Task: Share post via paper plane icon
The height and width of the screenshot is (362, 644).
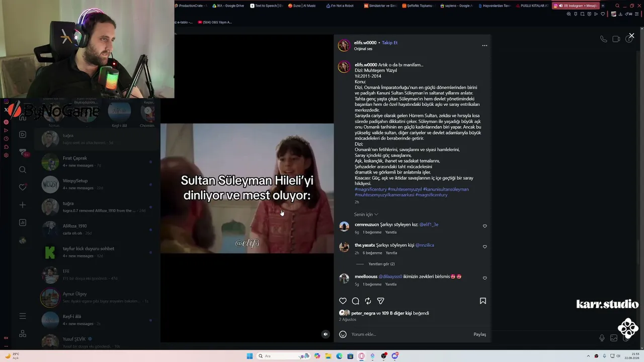Action: pos(380,301)
